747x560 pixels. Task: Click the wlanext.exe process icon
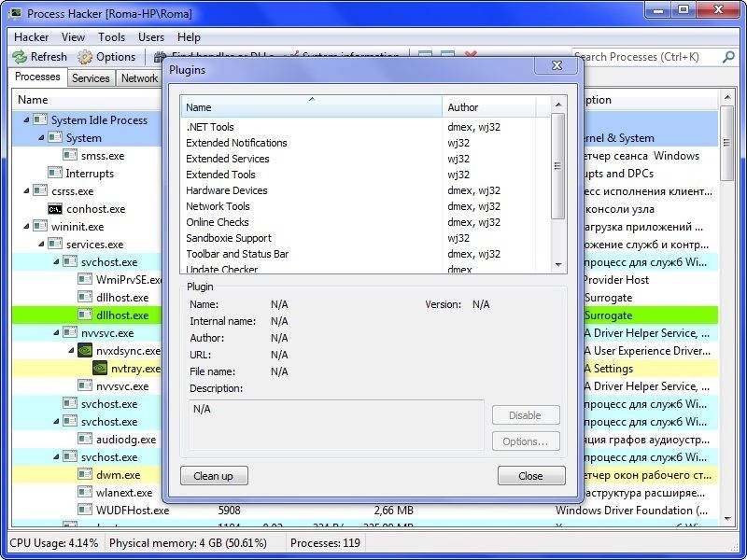pos(85,493)
